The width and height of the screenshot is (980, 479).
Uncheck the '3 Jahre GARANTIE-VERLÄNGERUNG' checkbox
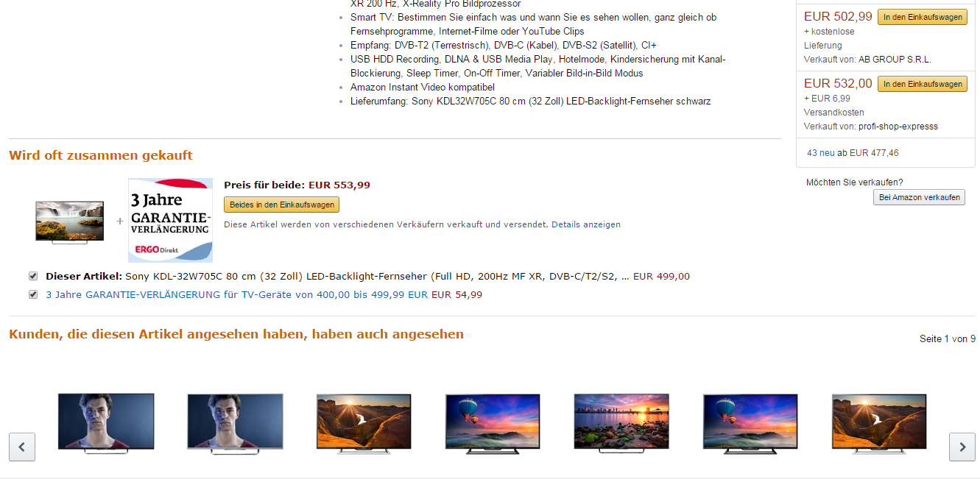coord(33,294)
